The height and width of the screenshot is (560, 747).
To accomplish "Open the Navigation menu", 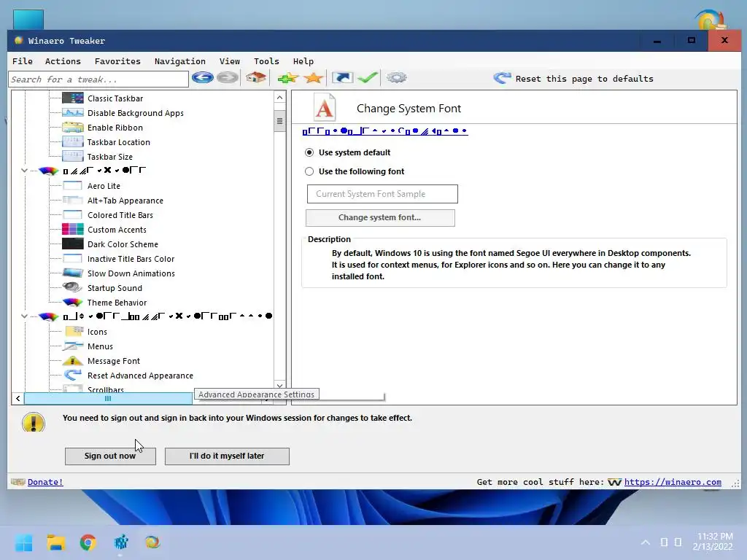I will (180, 61).
